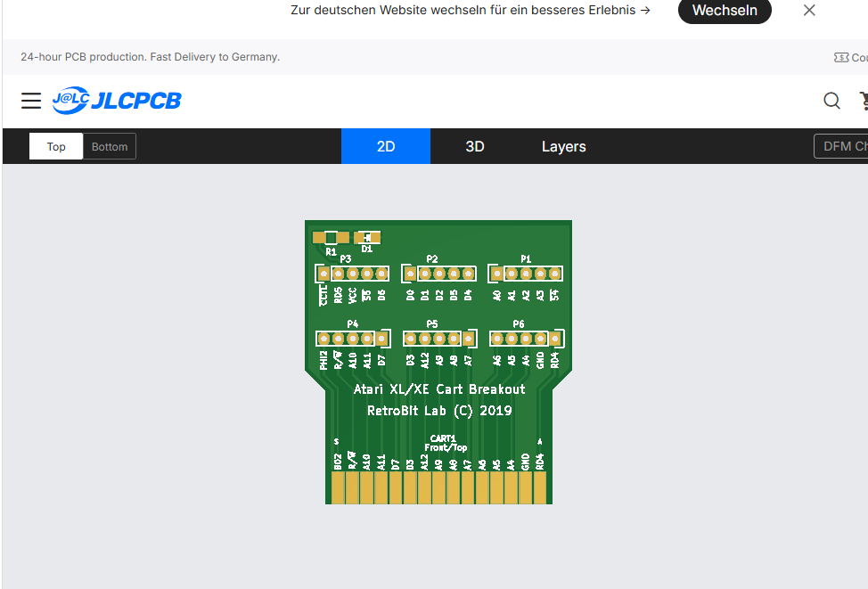Open the search magnifier icon
Image resolution: width=868 pixels, height=589 pixels.
831,101
